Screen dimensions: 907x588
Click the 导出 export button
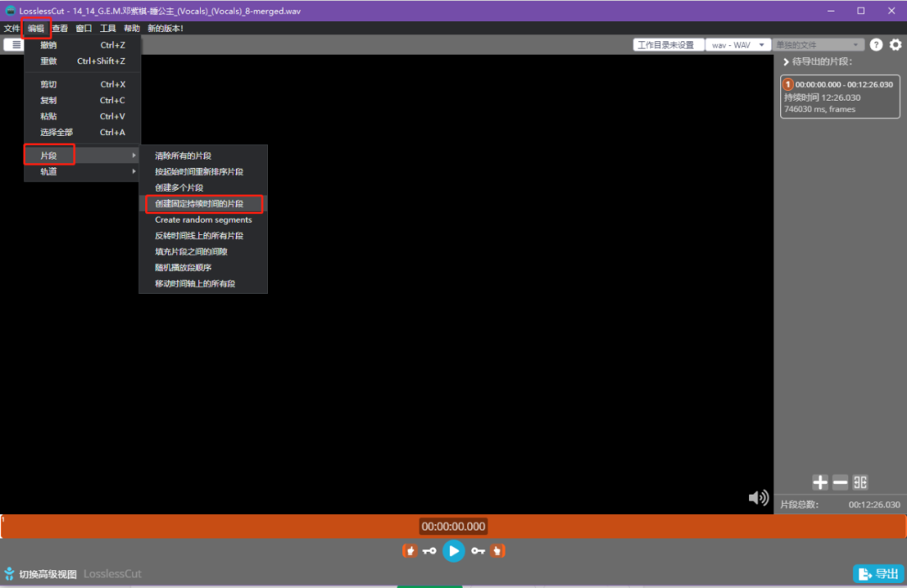(878, 574)
